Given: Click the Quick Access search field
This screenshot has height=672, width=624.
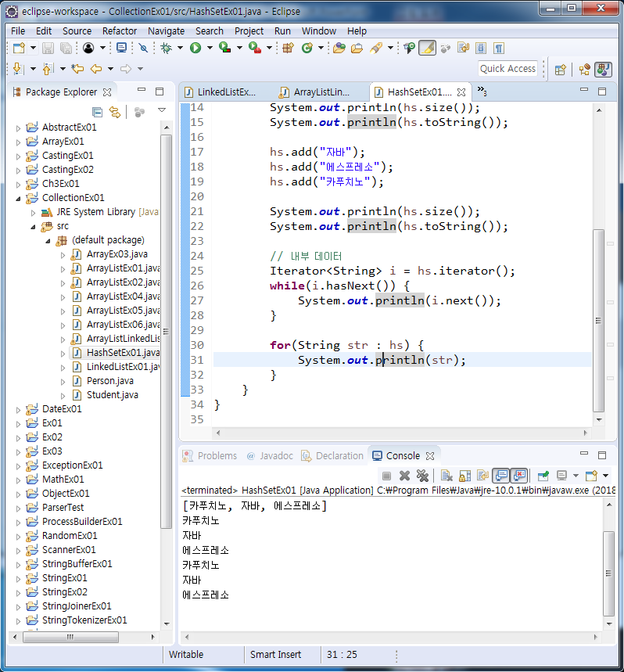Looking at the screenshot, I should [507, 69].
